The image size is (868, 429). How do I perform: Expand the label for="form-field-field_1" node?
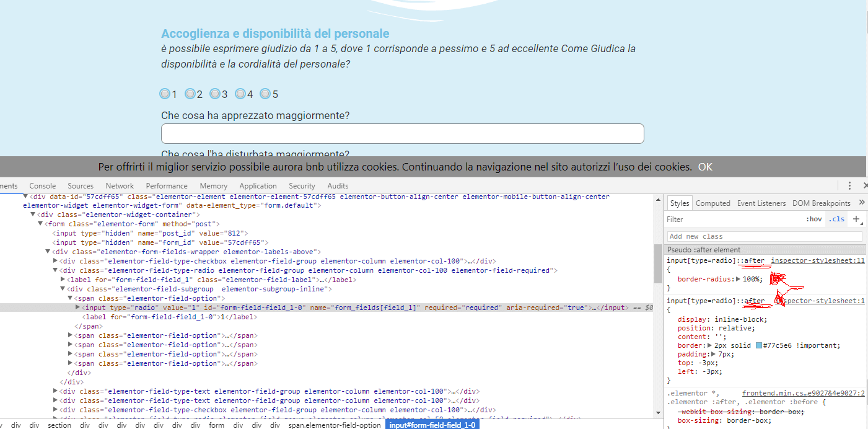63,280
